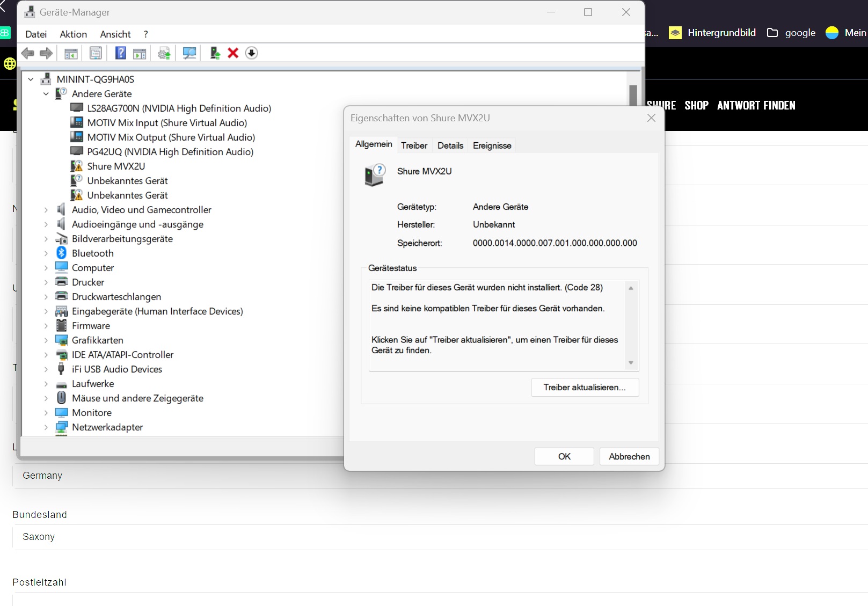The height and width of the screenshot is (606, 868).
Task: Open the ? help menu
Action: (145, 34)
